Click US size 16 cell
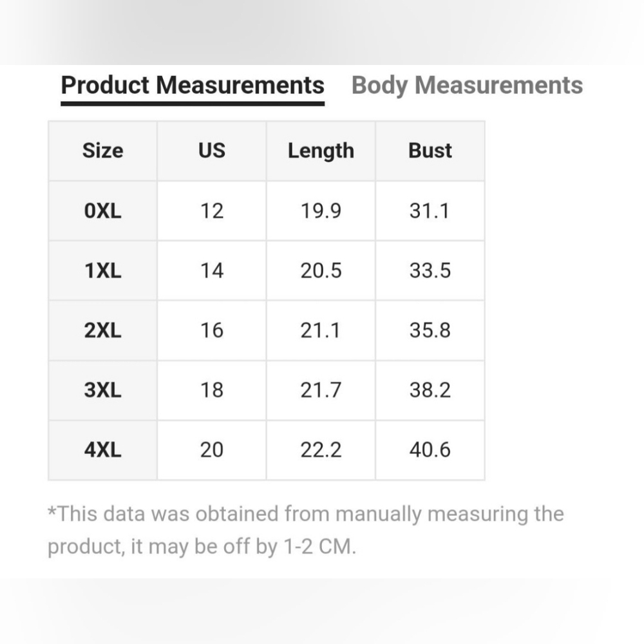The width and height of the screenshot is (644, 644). pyautogui.click(x=211, y=330)
